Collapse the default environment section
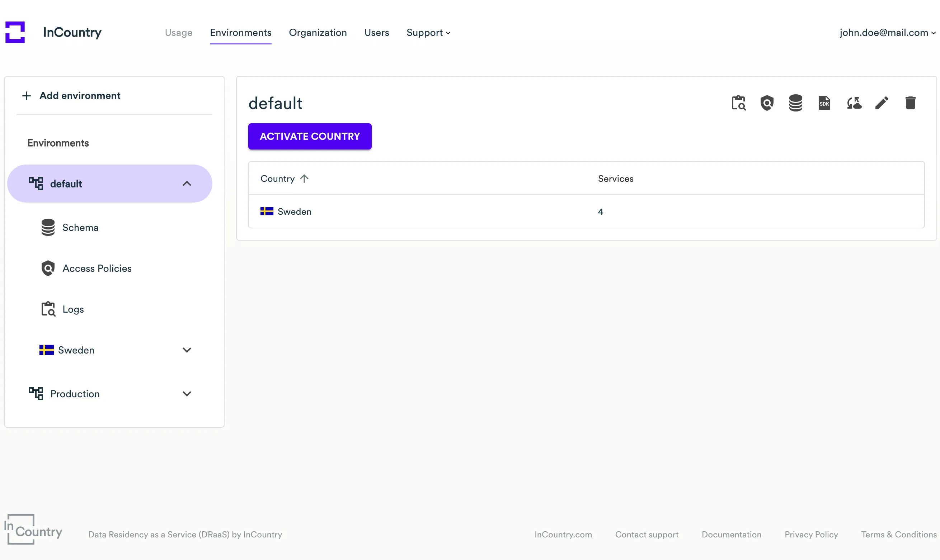 [x=187, y=184]
